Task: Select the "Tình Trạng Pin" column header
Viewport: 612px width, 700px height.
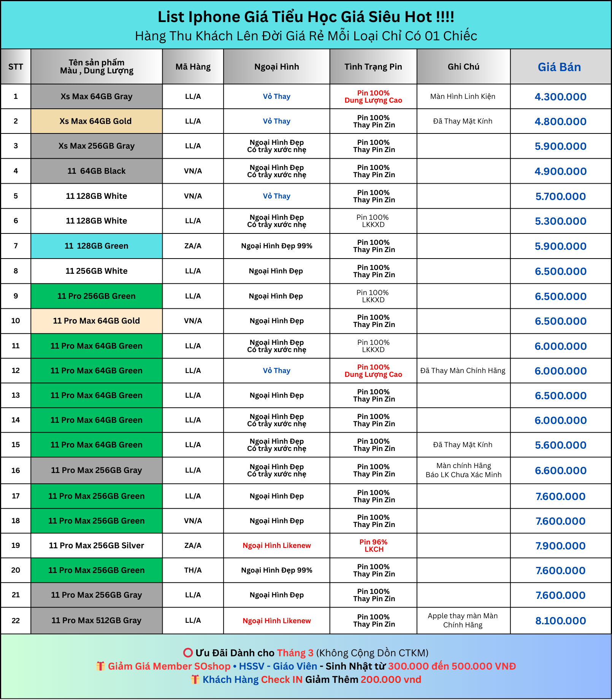Action: [x=373, y=67]
